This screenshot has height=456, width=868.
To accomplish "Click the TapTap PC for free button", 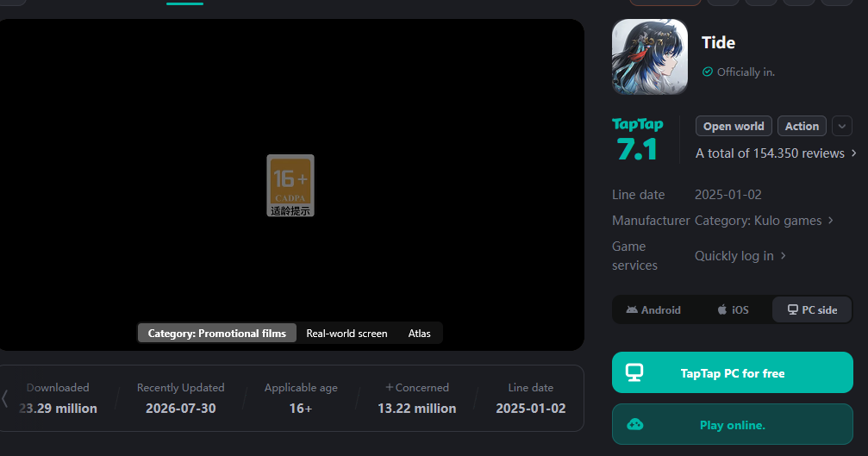I will [733, 372].
